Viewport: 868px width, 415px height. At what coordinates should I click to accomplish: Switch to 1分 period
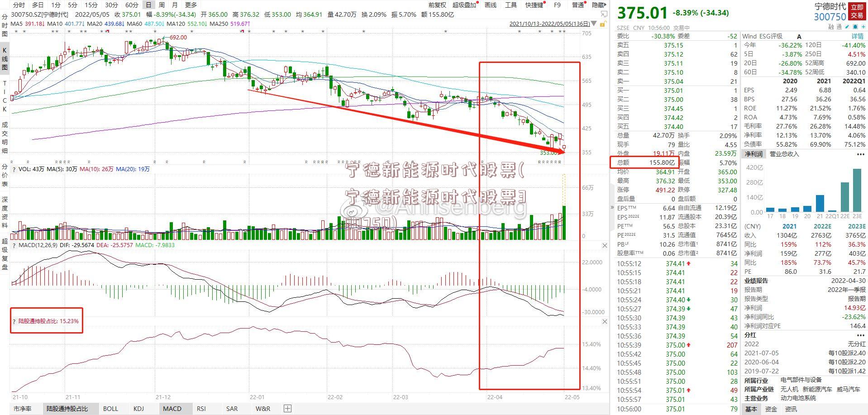[x=55, y=5]
